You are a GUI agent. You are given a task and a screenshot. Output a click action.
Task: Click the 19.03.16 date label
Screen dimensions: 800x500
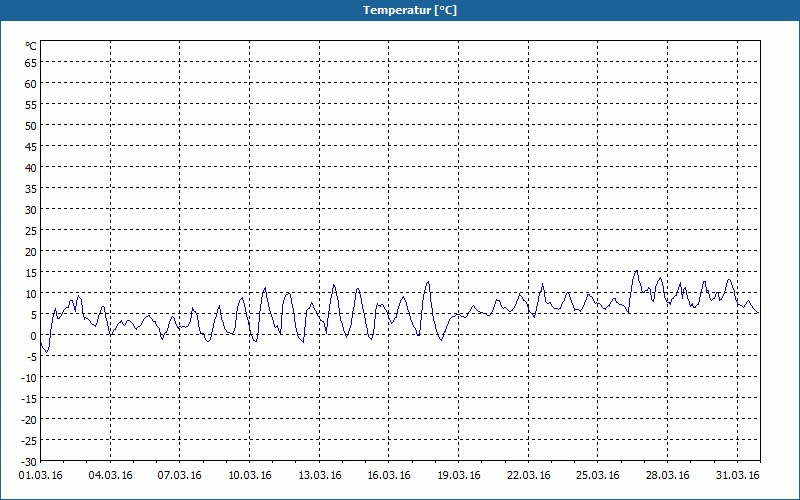459,475
